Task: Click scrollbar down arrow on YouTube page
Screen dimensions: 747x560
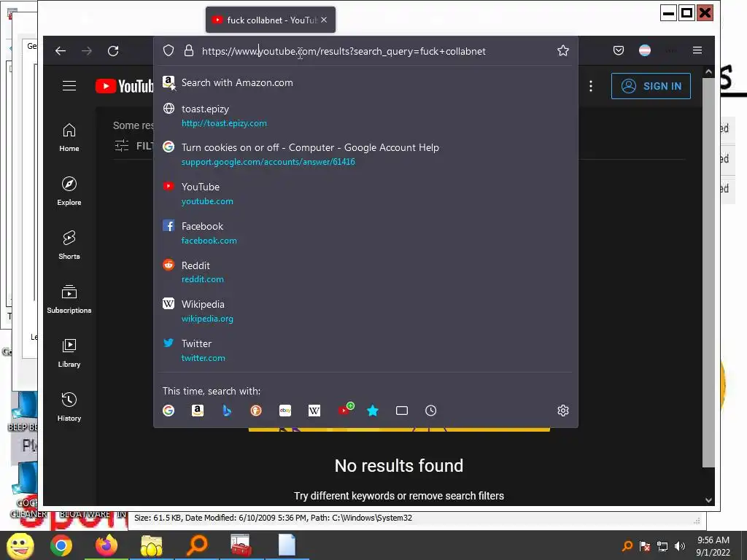Action: (x=708, y=500)
